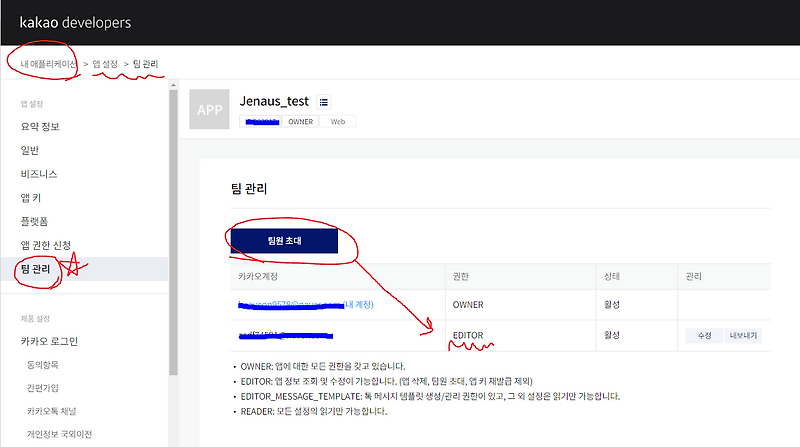Click the gray APP thumbnail
Screen dimensions: 800x447
click(209, 109)
